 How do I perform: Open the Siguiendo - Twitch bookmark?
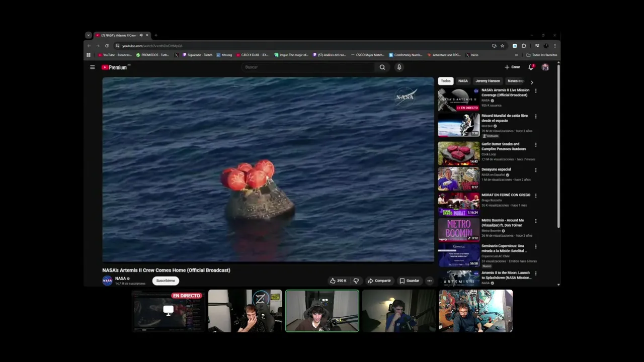point(197,55)
